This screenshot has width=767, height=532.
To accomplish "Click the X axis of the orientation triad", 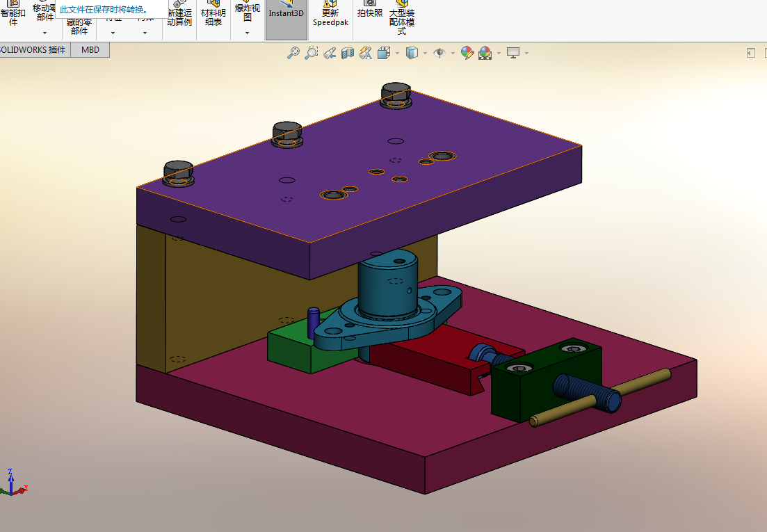I will [22, 490].
